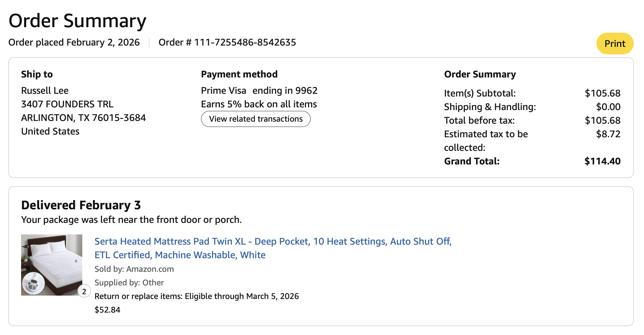
Task: Click the Delivered February 3 heading
Action: (x=81, y=205)
